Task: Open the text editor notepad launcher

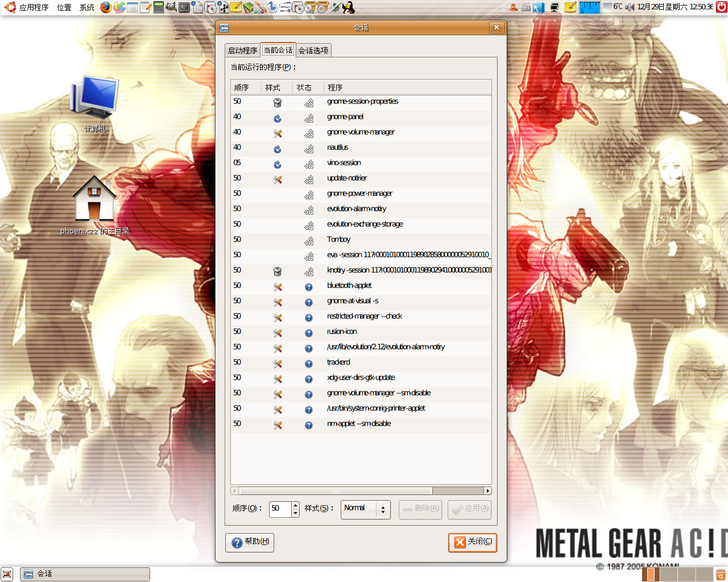Action: click(146, 7)
